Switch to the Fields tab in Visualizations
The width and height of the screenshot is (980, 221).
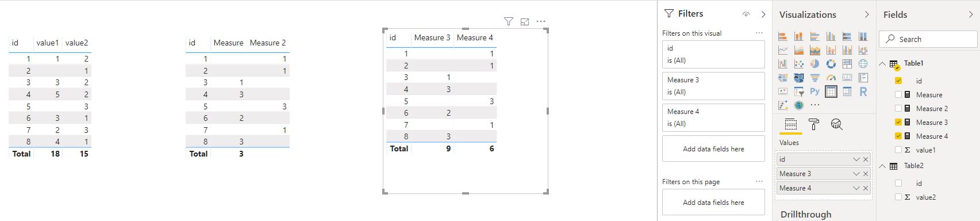791,124
